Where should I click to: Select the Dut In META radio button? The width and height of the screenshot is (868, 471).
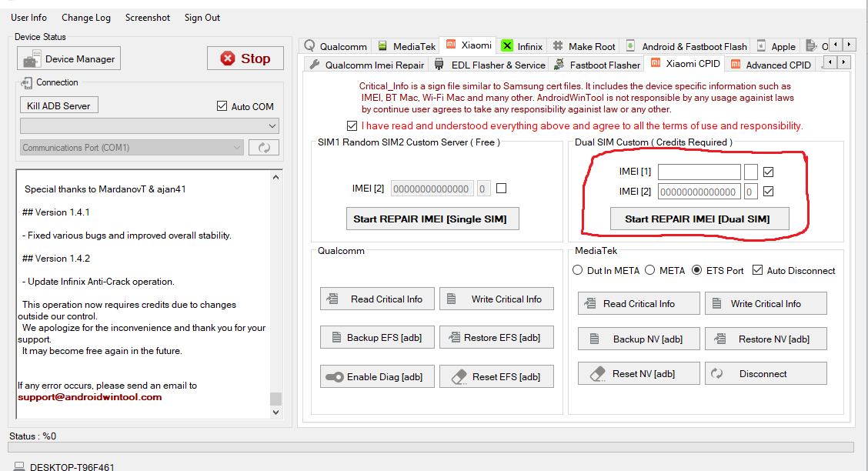578,270
